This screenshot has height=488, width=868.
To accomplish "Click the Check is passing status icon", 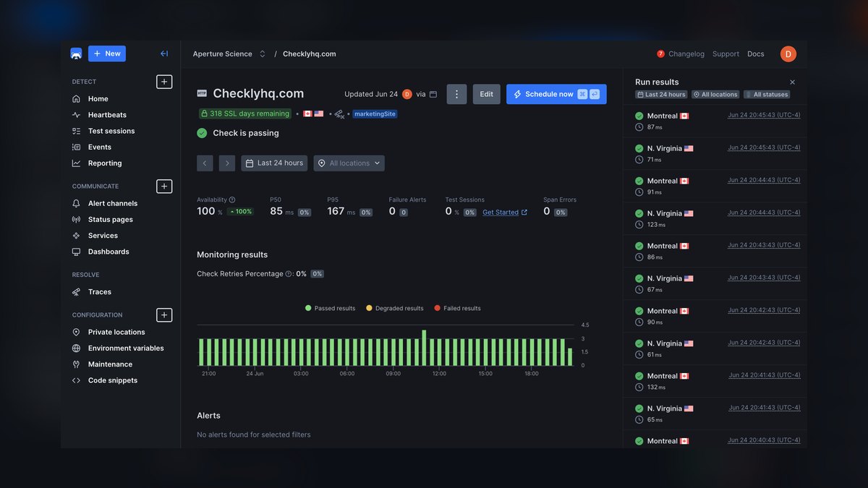I will [x=202, y=133].
